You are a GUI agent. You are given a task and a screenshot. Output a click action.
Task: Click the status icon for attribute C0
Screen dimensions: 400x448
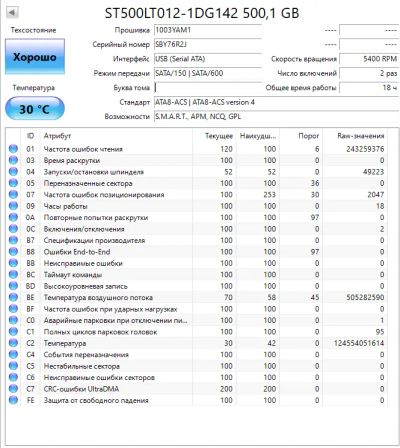(13, 320)
